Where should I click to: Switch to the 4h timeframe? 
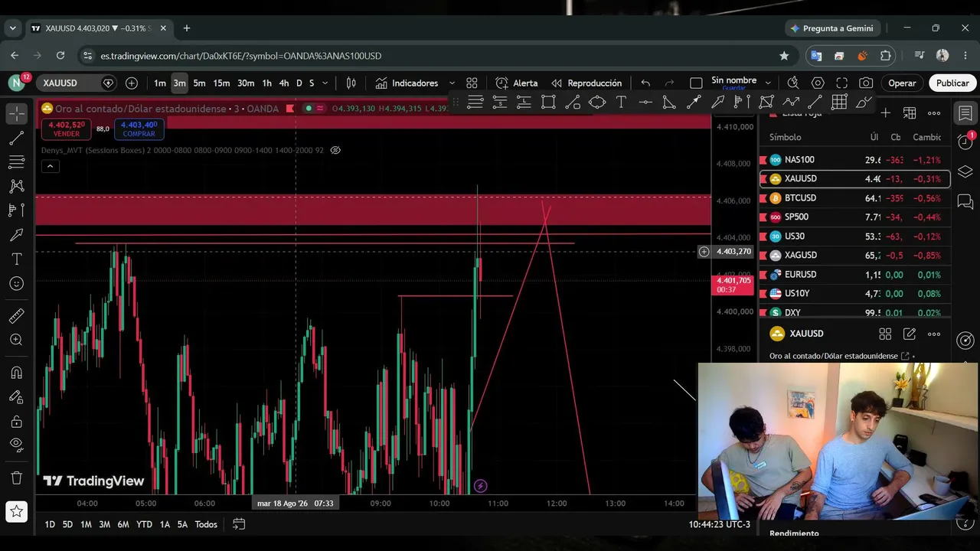[283, 83]
